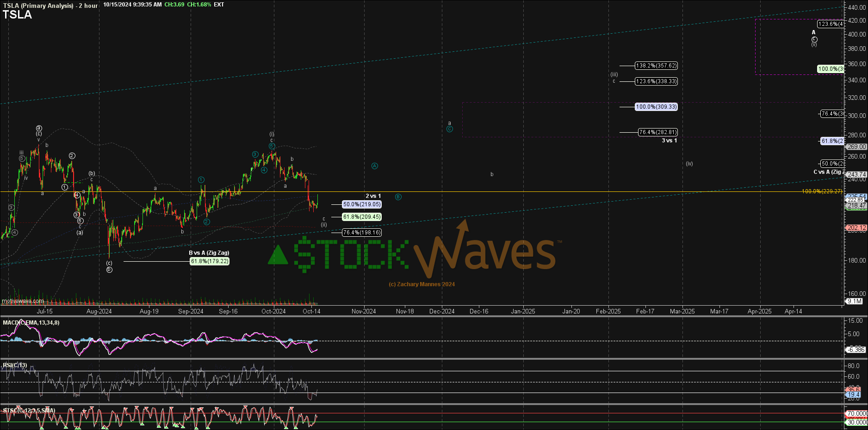Click the (iv) wave label
Viewport: 868px width, 430px height.
[689, 164]
